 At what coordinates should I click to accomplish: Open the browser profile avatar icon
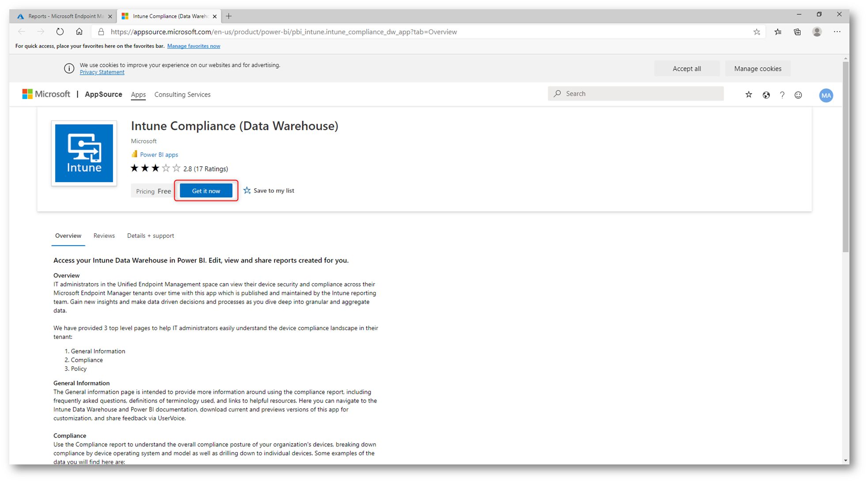pyautogui.click(x=817, y=32)
